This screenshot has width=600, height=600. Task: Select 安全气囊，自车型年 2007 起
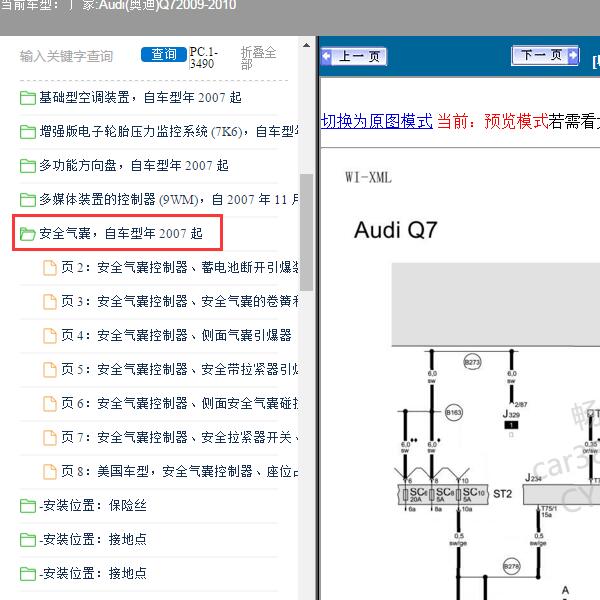121,233
